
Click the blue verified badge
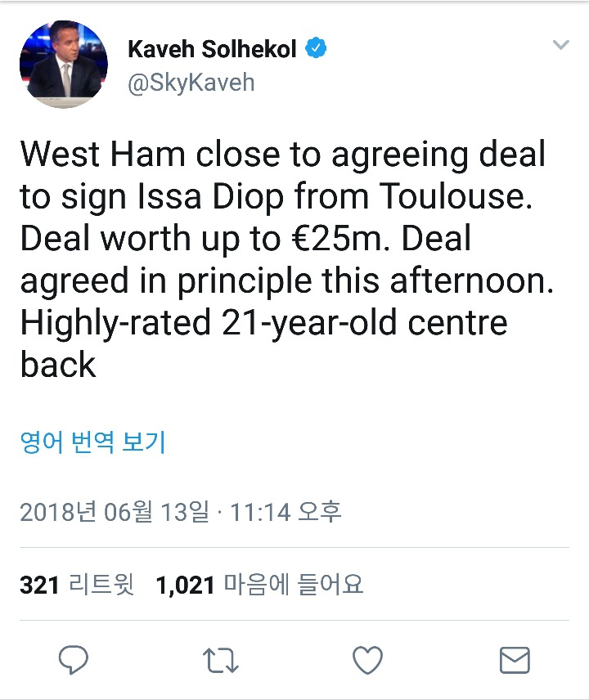point(317,48)
